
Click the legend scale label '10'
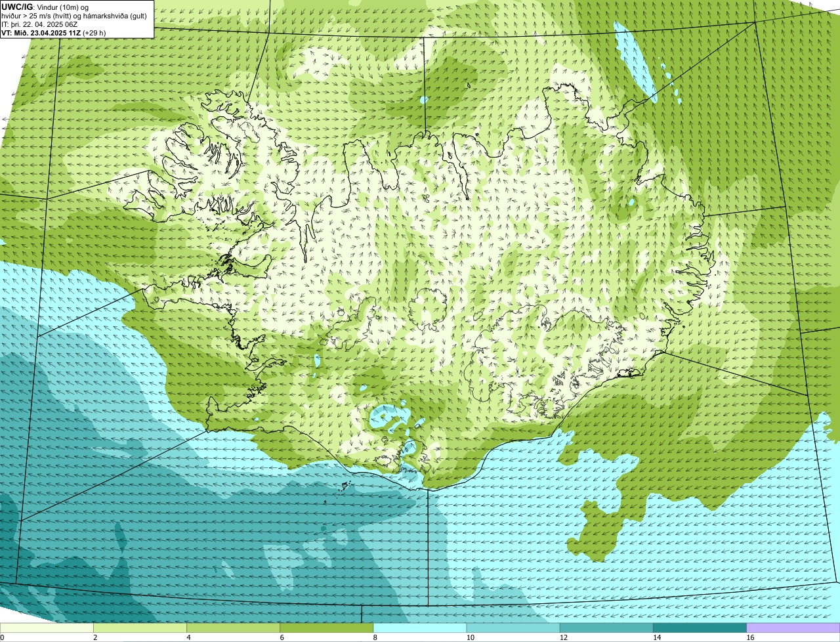pyautogui.click(x=470, y=637)
